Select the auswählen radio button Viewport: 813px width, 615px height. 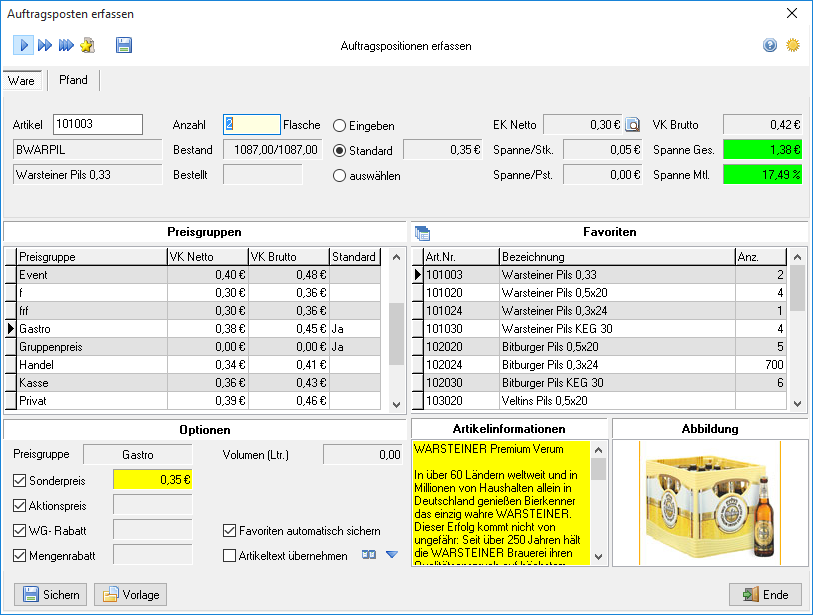point(339,176)
